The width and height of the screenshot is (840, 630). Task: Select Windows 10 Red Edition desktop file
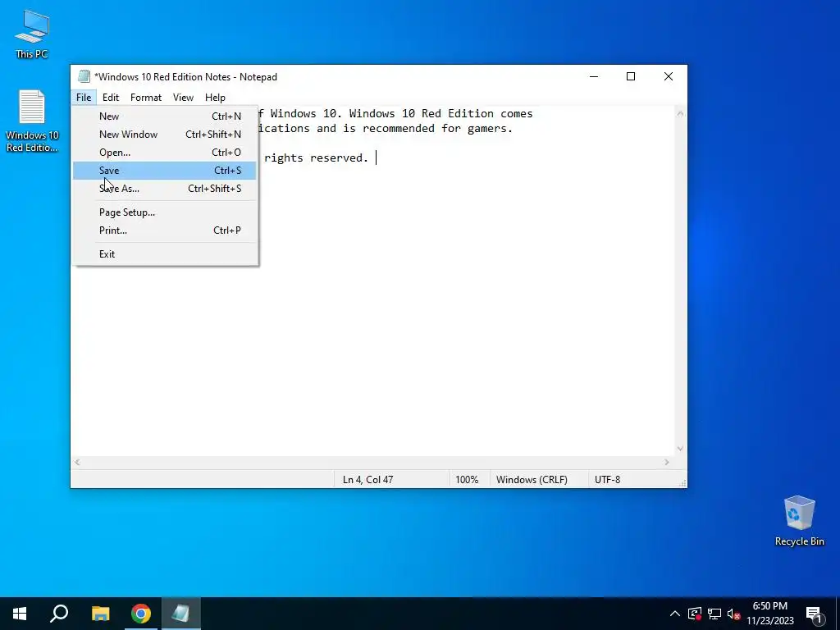(x=32, y=121)
